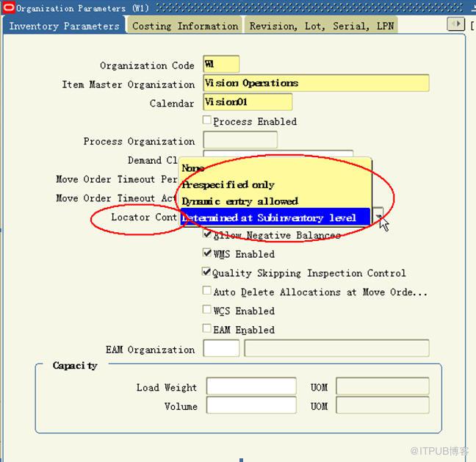Check the EAM Enabled checkbox
Image resolution: width=476 pixels, height=462 pixels.
coord(207,328)
